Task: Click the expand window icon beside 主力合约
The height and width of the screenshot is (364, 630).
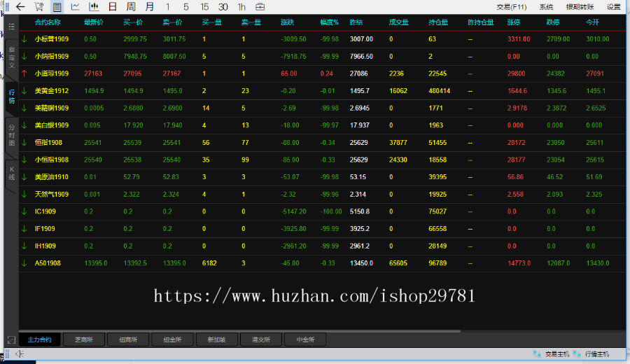Action: [x=11, y=340]
